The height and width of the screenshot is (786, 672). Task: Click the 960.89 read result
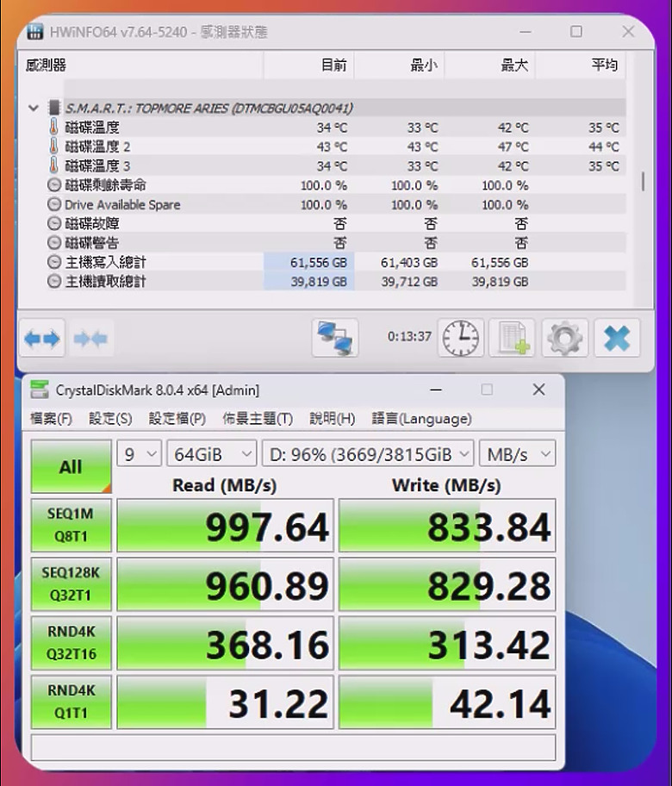point(225,584)
